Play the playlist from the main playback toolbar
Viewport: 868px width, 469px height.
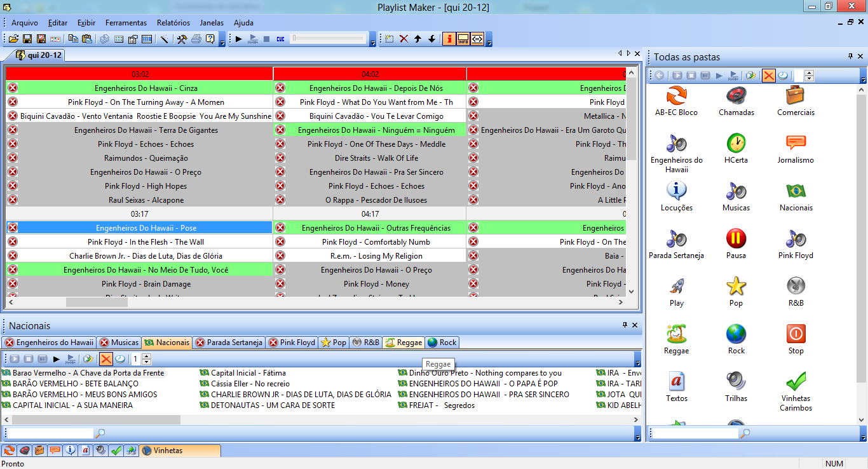238,39
